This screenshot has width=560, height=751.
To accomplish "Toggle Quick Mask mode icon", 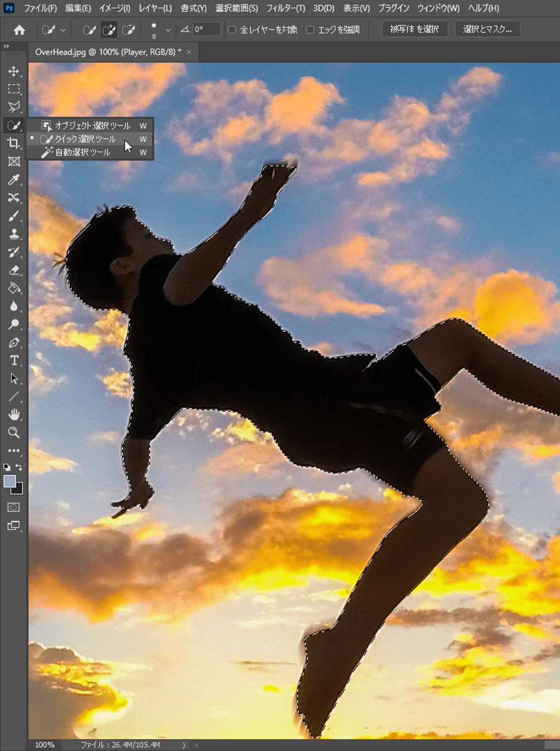I will click(x=14, y=508).
